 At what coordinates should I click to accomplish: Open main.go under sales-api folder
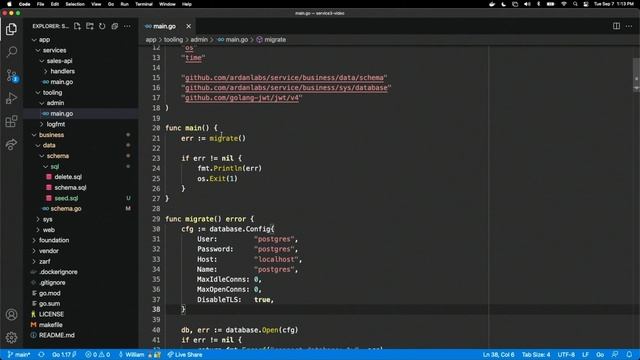pyautogui.click(x=62, y=82)
